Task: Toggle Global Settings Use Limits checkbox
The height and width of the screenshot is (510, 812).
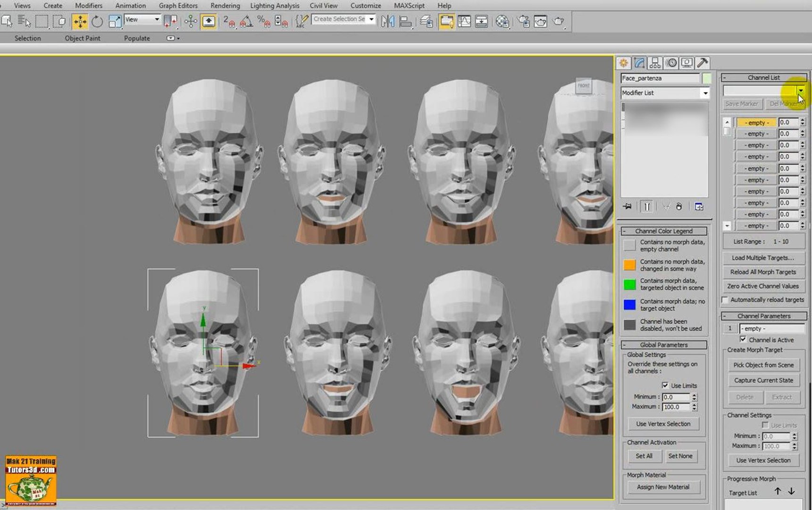Action: pyautogui.click(x=665, y=385)
